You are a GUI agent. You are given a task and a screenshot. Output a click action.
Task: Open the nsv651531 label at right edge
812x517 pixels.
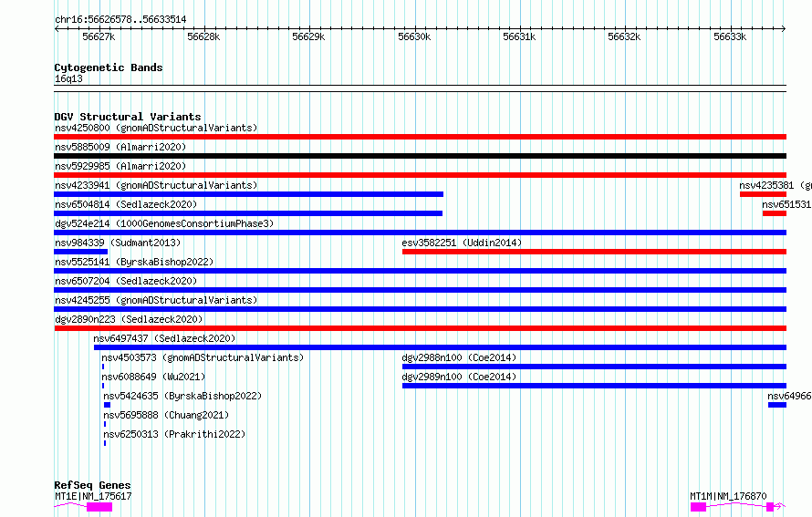(x=786, y=204)
